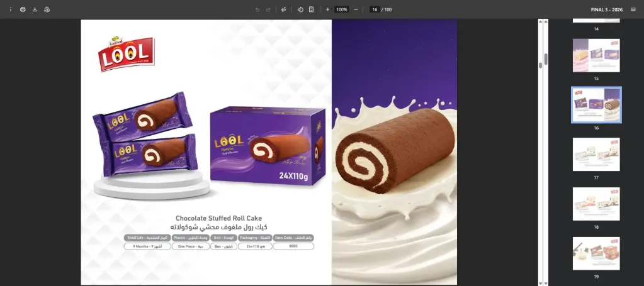Image resolution: width=644 pixels, height=286 pixels.
Task: Click the page number field showing 16
Action: (x=375, y=9)
